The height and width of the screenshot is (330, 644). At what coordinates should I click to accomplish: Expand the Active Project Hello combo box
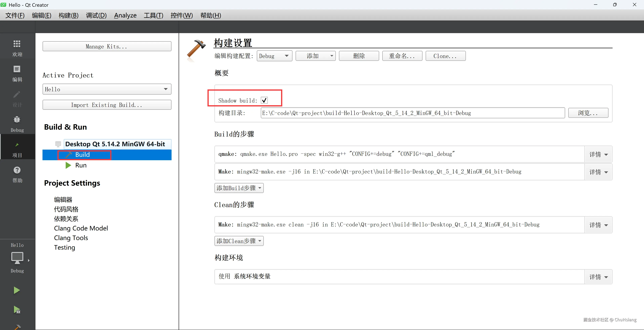click(x=107, y=89)
